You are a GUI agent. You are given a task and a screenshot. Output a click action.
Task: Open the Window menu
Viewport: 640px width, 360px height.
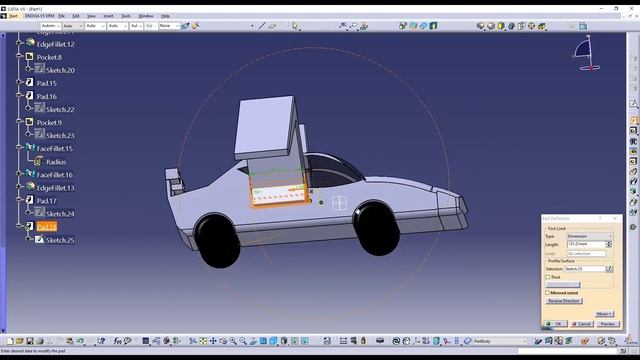click(x=146, y=16)
